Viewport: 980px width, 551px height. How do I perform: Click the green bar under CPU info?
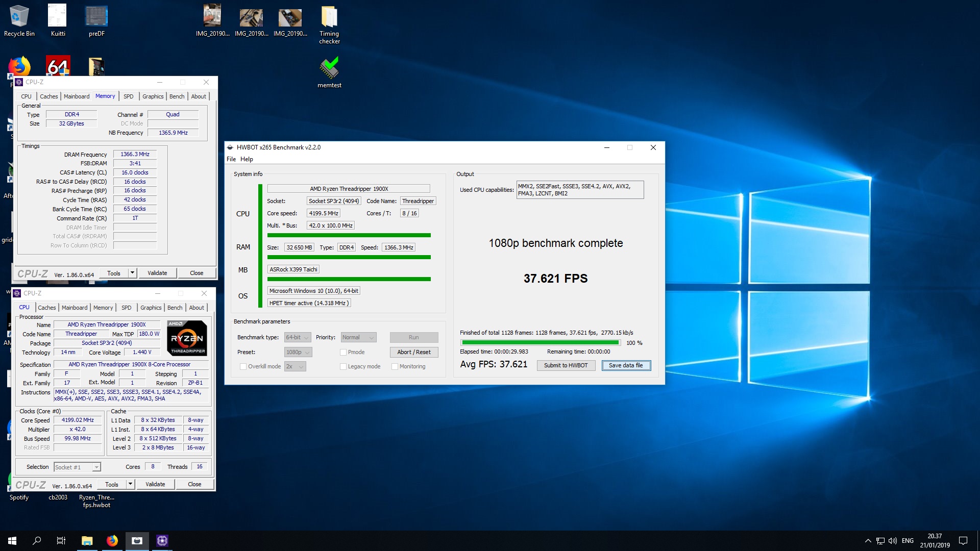point(349,236)
